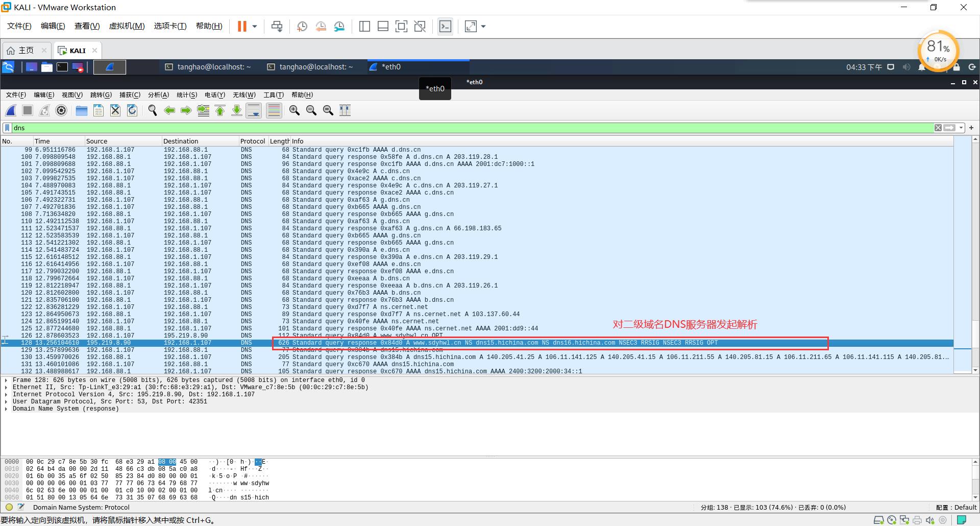The height and width of the screenshot is (526, 980).
Task: Click the Find packet magnifier icon
Action: [152, 110]
